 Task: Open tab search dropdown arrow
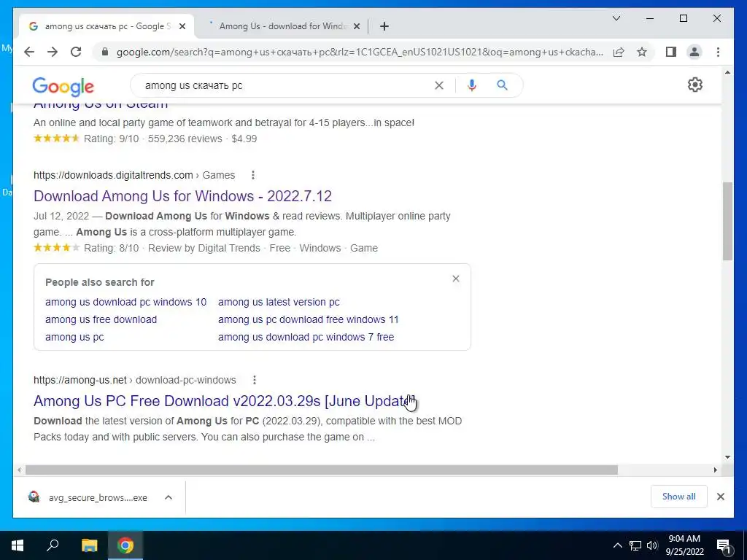[x=616, y=18]
